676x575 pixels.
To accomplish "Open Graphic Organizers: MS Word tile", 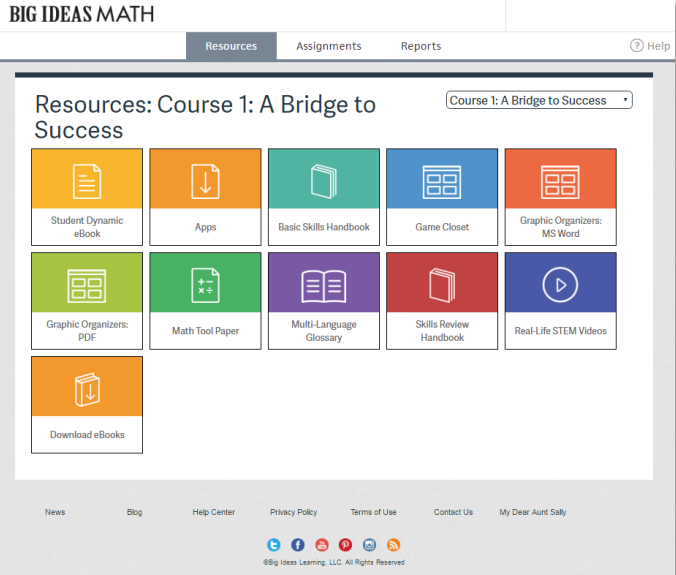I will click(x=560, y=197).
